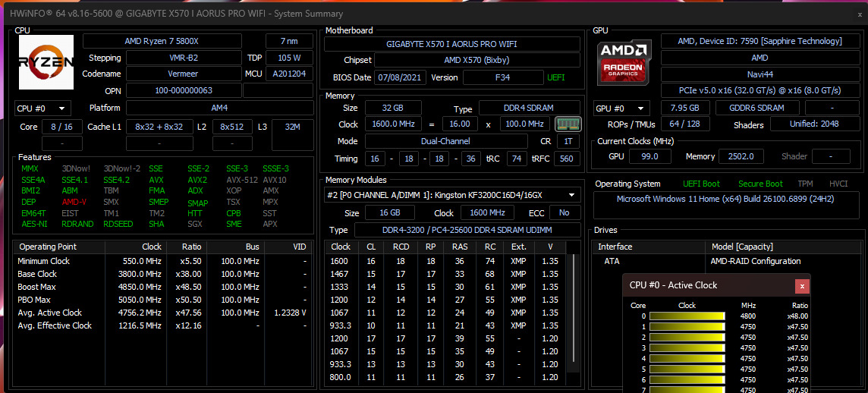Select the AMD Ryzen 7 5800X name field
The image size is (868, 393).
[x=162, y=41]
